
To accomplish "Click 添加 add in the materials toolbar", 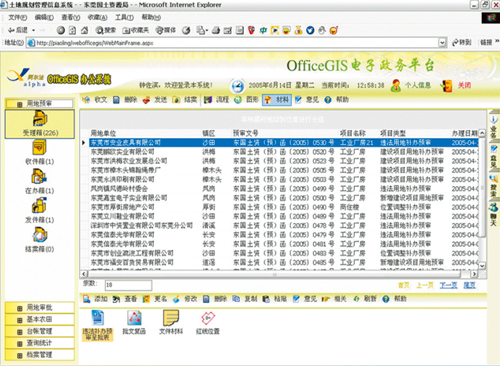I will click(95, 299).
